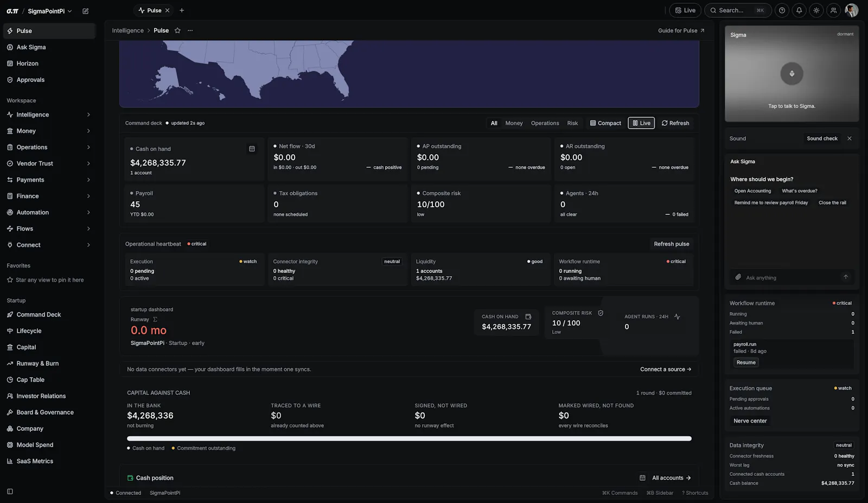Screen dimensions: 868x503
Task: Close the Pulse tab
Action: [167, 10]
